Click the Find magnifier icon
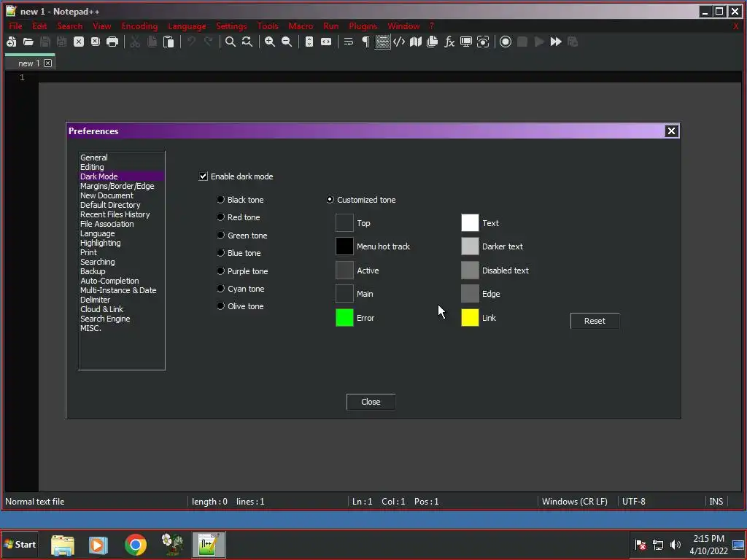The image size is (747, 560). (231, 42)
